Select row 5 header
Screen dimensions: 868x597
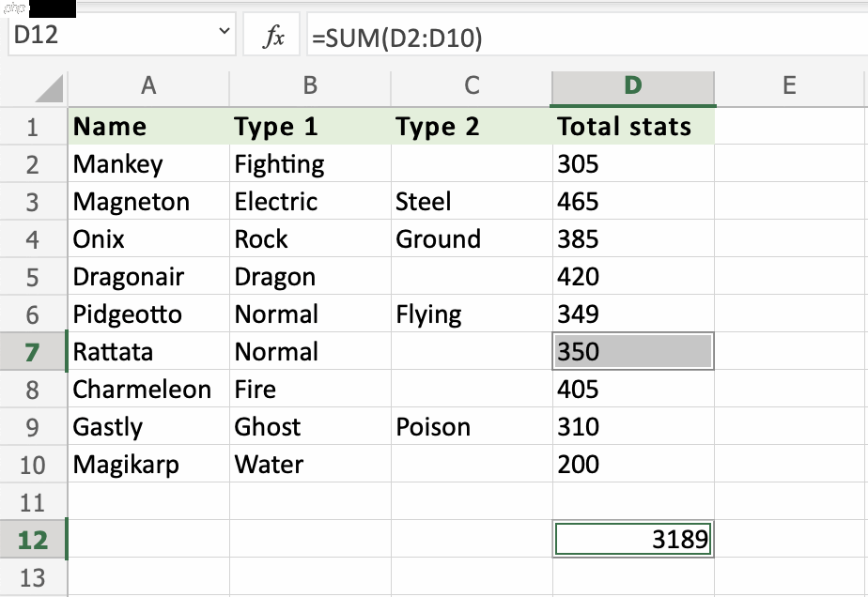point(33,277)
